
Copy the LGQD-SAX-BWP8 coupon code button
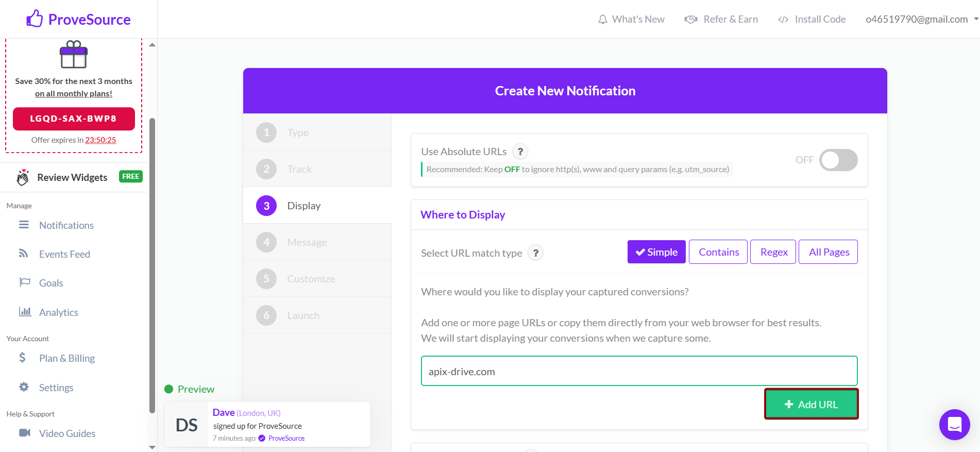(x=74, y=119)
